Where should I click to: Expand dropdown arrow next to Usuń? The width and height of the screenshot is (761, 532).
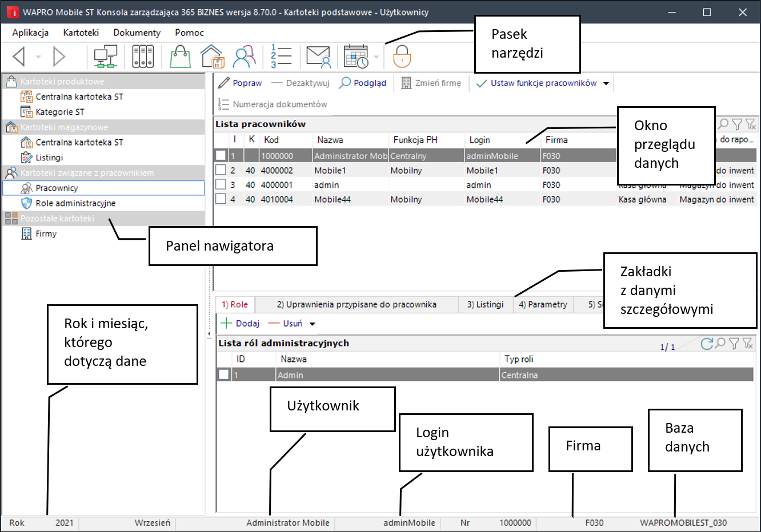313,324
